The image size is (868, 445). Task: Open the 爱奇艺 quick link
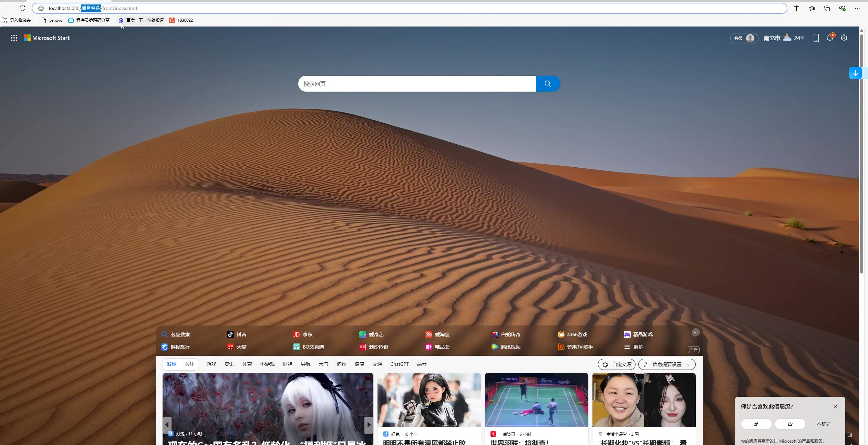(371, 334)
